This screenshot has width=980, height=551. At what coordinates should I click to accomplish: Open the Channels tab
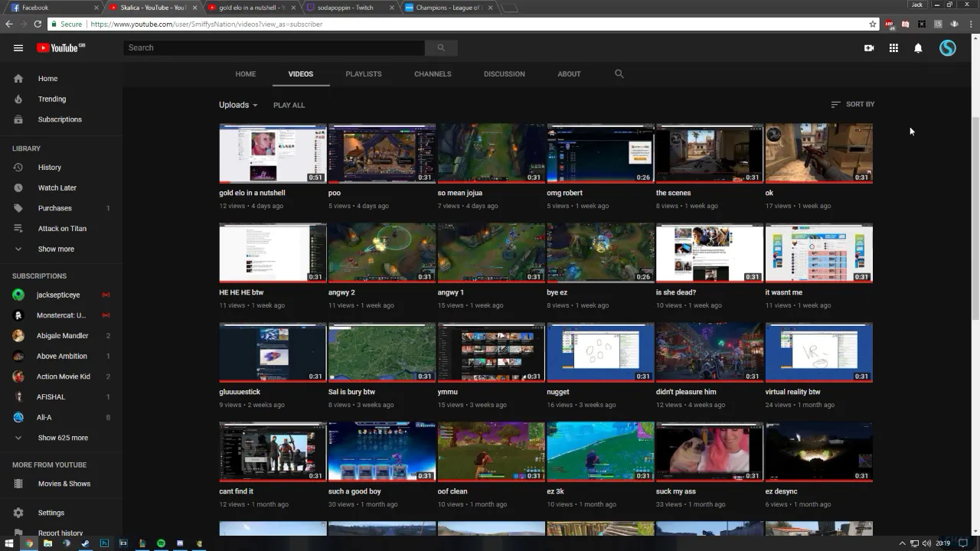click(433, 74)
